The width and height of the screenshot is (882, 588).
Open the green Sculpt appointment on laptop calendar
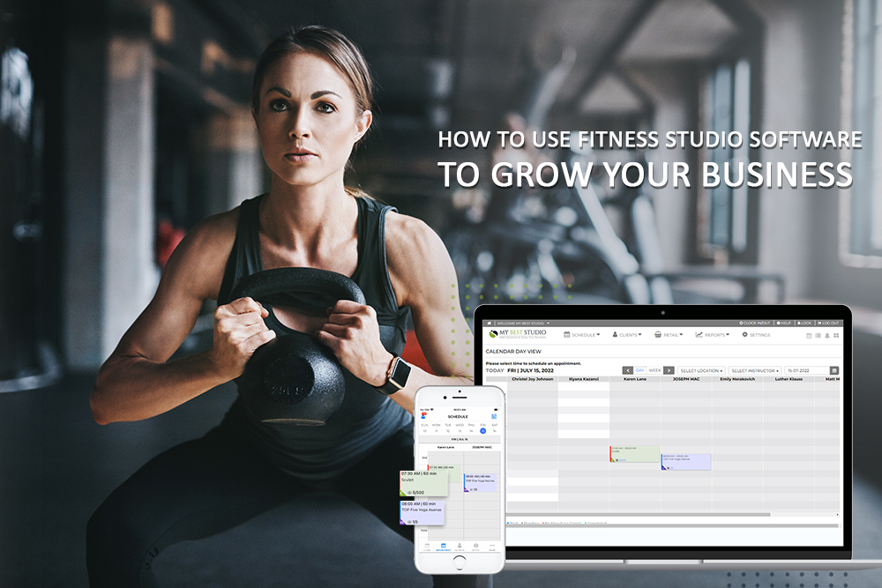(634, 454)
